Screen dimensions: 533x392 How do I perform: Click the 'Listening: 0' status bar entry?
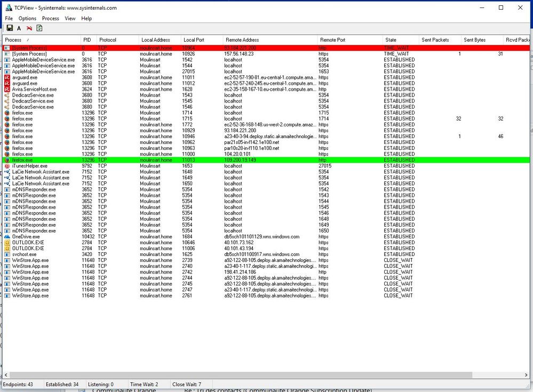[101, 385]
